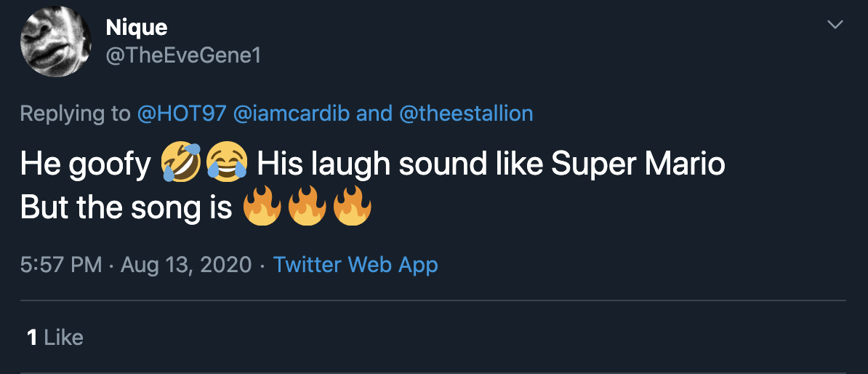The image size is (868, 374).
Task: Click the "But the song is" text
Action: [x=126, y=209]
